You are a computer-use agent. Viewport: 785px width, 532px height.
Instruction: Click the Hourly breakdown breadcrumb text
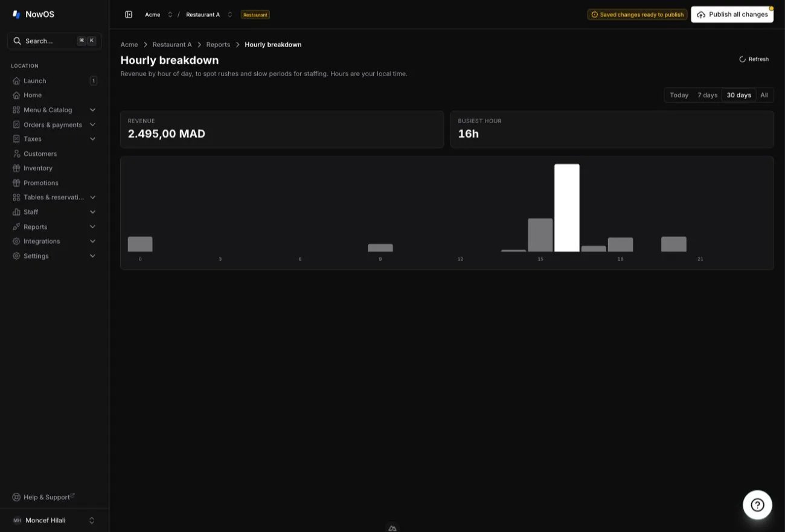click(273, 45)
